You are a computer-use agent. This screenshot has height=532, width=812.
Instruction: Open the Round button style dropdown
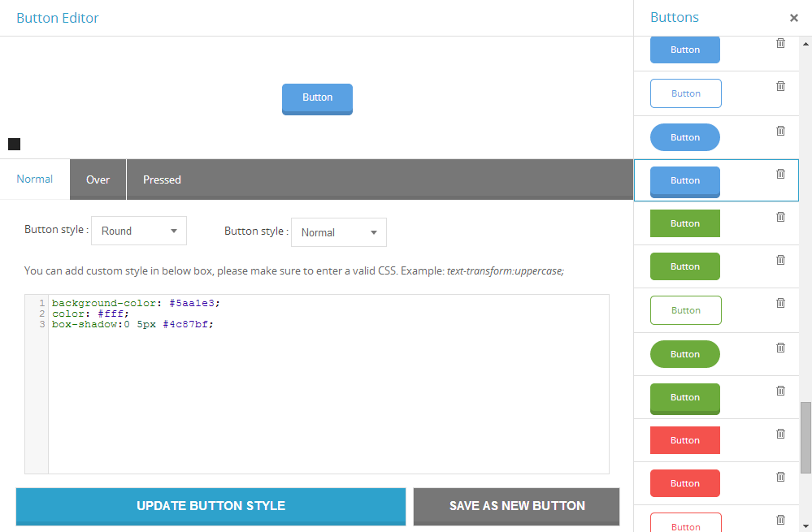138,231
